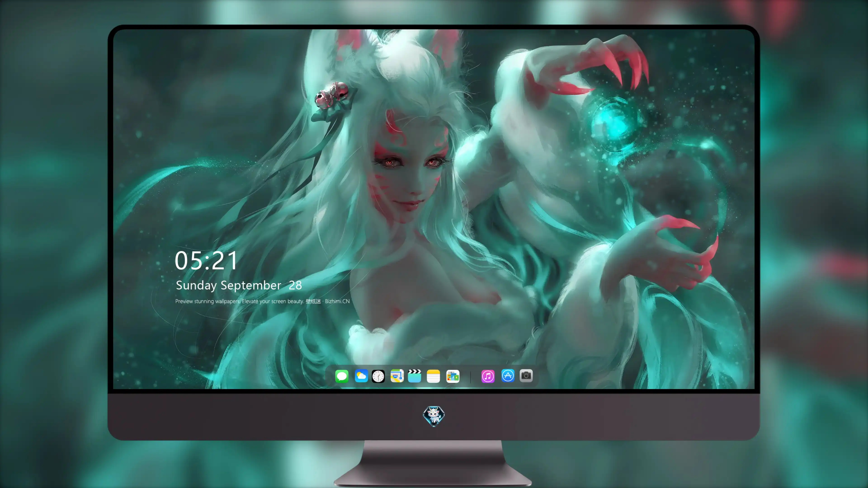Viewport: 868px width, 488px height.
Task: Open the pink iTunes music app in dock
Action: click(488, 376)
